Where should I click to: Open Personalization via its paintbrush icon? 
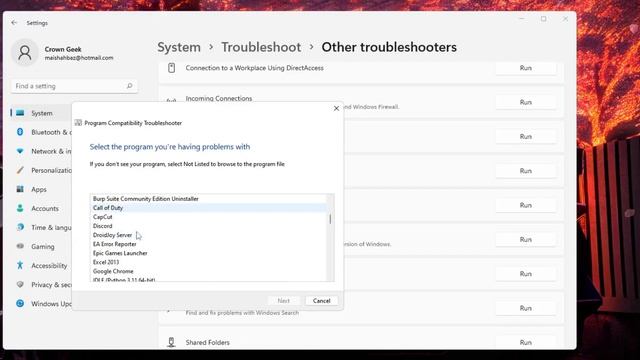click(x=20, y=170)
